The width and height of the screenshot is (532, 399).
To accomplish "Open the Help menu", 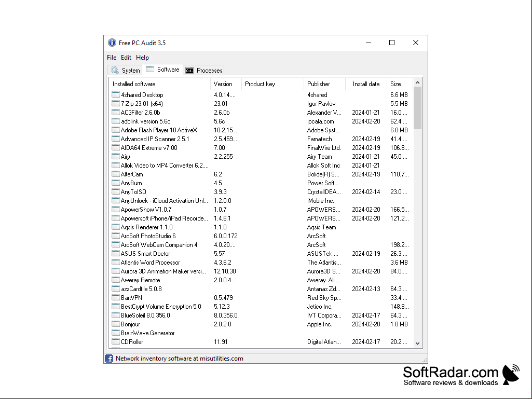I will pos(143,58).
